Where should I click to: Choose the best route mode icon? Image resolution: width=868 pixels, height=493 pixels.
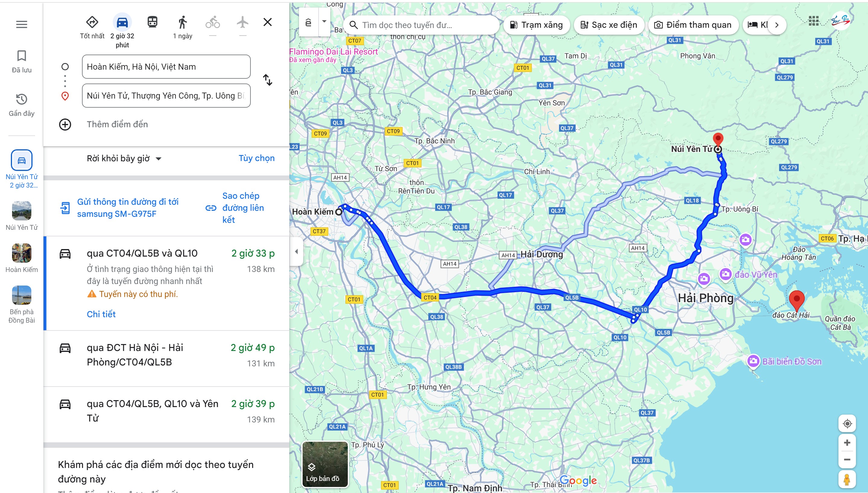click(x=92, y=22)
